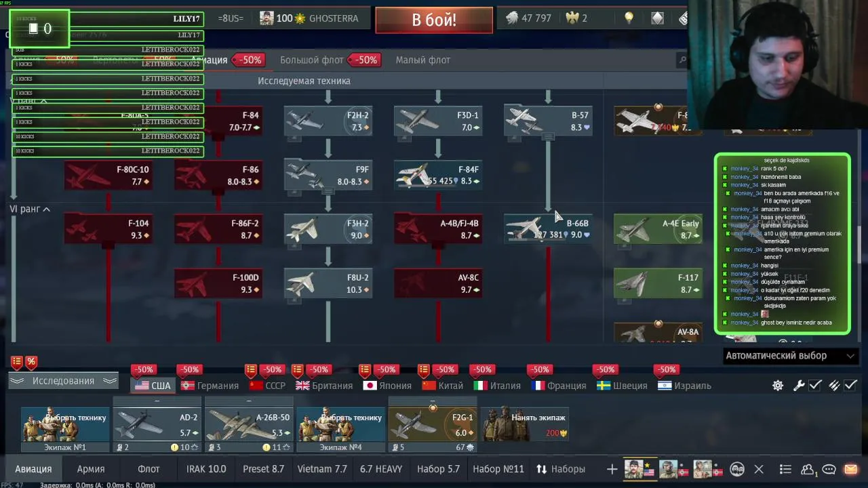Select the A-4E Early premium card
The image size is (868, 488).
click(658, 229)
